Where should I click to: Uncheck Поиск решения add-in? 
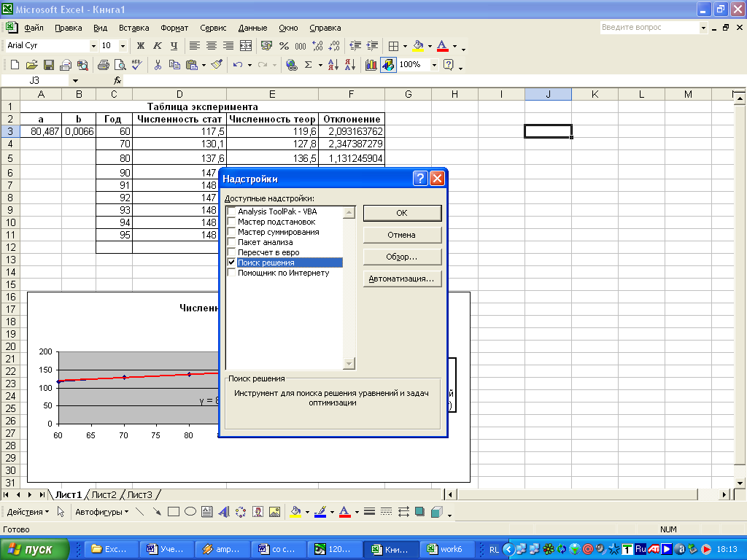[231, 262]
